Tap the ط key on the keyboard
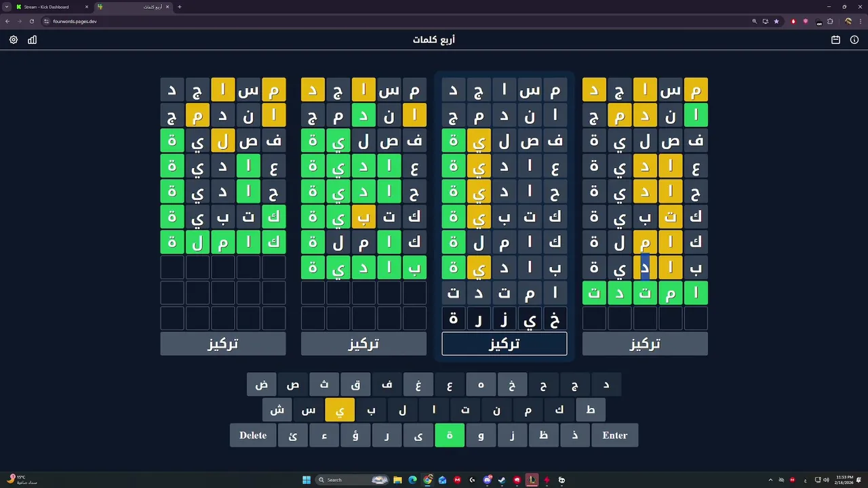The height and width of the screenshot is (488, 868). pos(591,410)
